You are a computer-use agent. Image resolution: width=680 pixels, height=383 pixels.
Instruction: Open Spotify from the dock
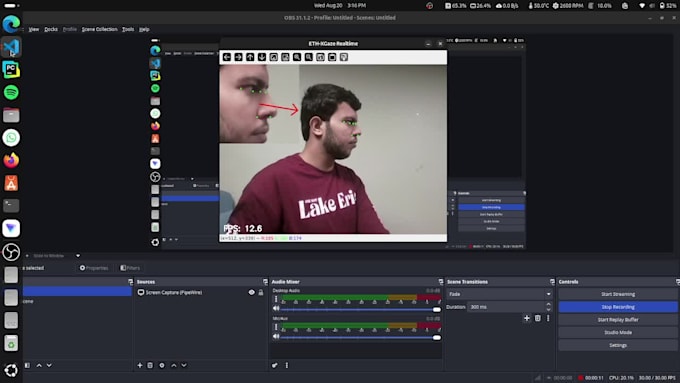11,92
